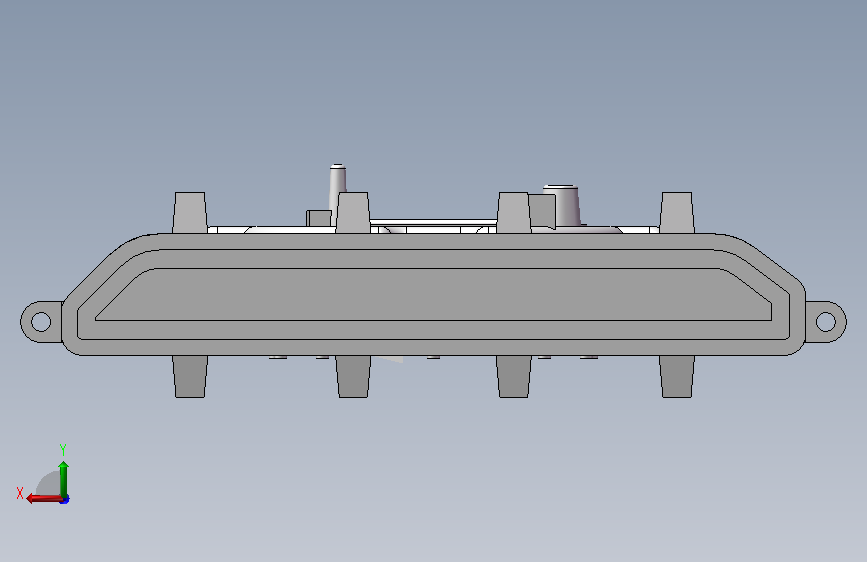Select the small rectangular block beside the thin pin
The image size is (867, 562).
click(319, 218)
